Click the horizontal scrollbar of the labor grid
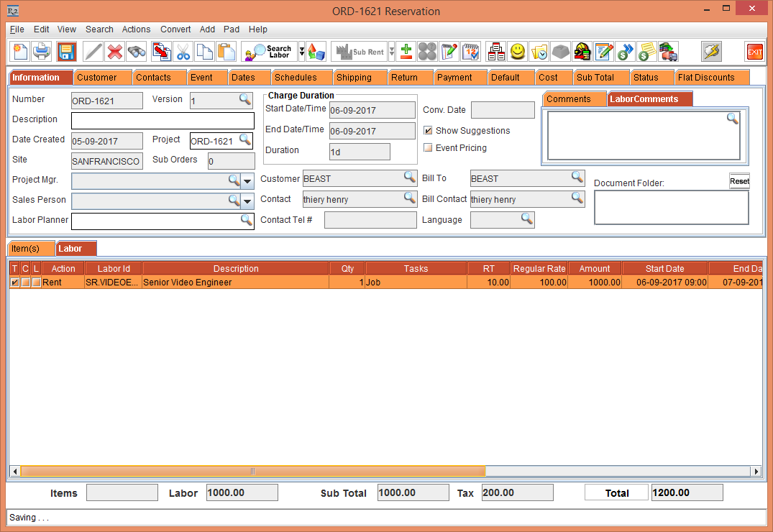Screen dimensions: 773x532 pos(252,472)
